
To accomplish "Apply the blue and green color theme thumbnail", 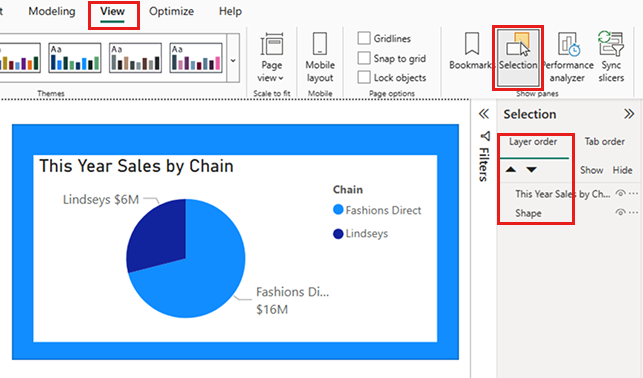I will [x=75, y=58].
